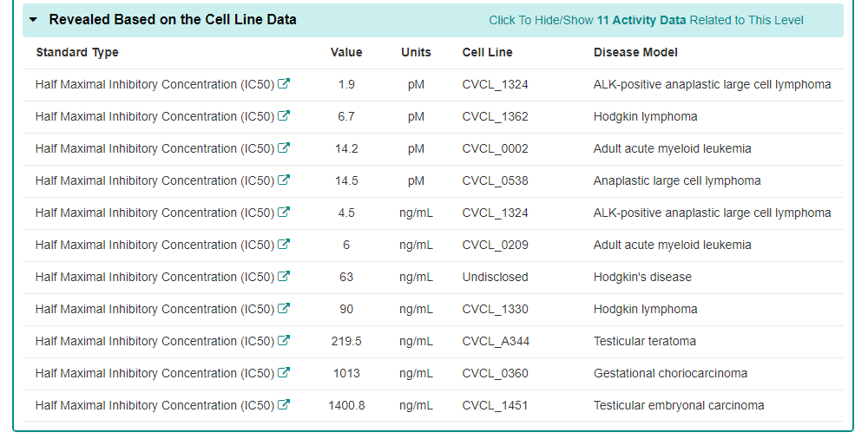Select the CVCL_A344 cell line entry

(496, 341)
